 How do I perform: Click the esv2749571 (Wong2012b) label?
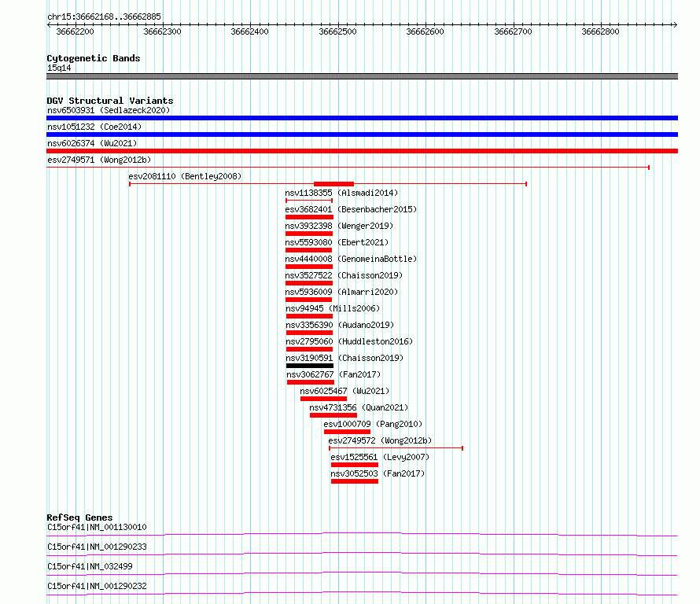coord(99,160)
